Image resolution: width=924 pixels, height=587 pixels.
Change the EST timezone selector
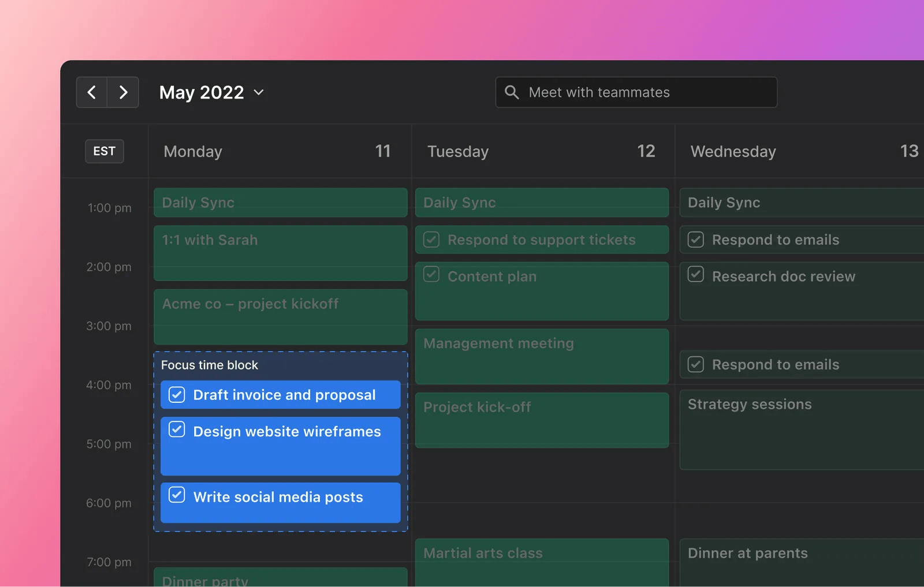click(105, 151)
